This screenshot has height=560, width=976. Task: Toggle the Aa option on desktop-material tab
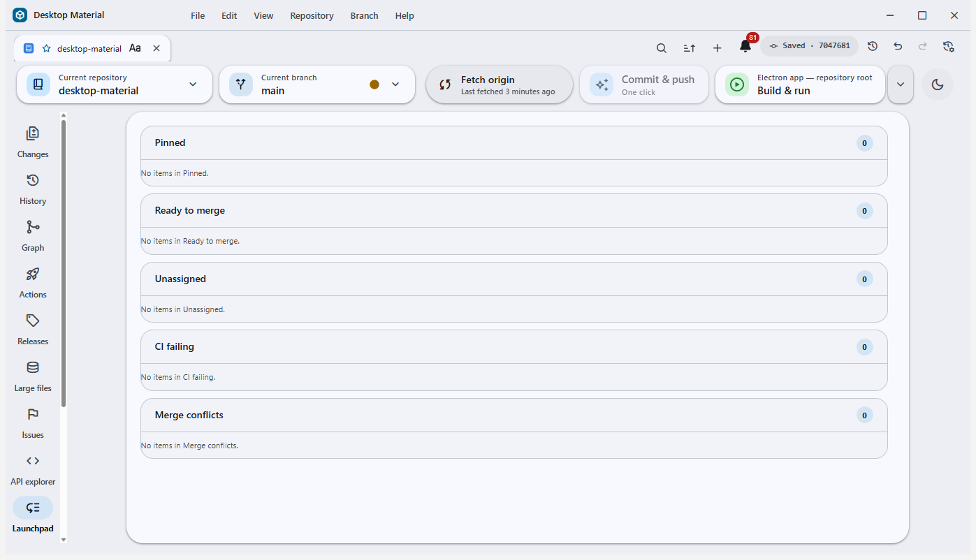tap(135, 48)
